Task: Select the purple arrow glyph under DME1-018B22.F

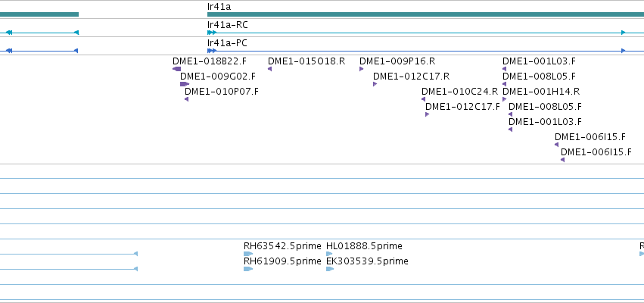Action: coord(176,69)
